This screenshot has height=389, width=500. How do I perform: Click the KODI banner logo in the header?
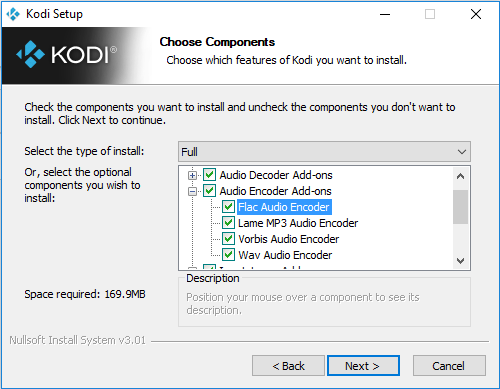(67, 54)
